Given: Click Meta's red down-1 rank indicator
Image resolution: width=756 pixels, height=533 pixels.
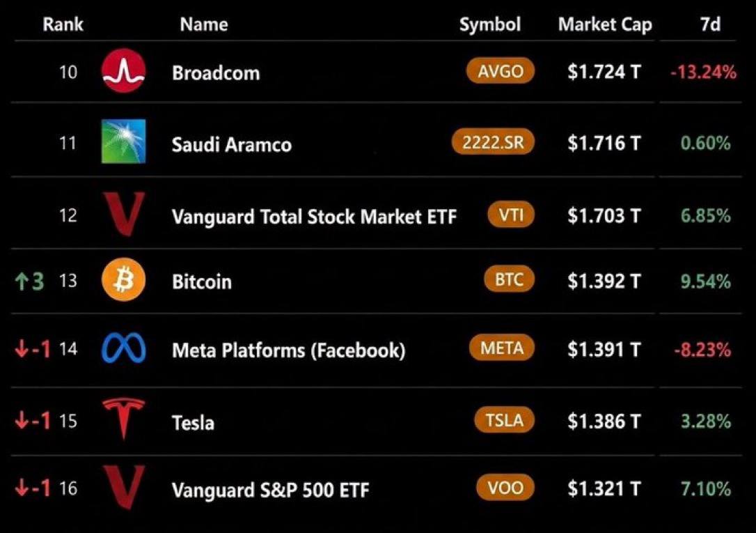Looking at the screenshot, I should (32, 349).
